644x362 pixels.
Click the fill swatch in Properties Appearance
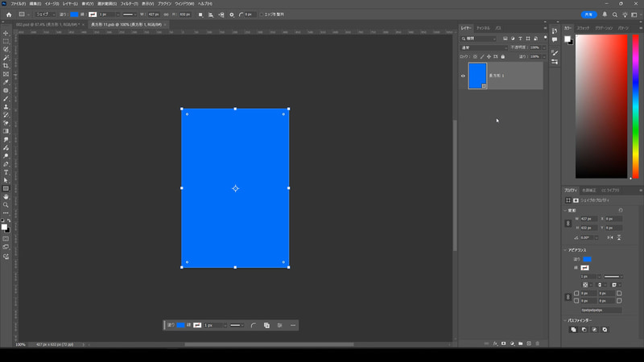coord(587,259)
